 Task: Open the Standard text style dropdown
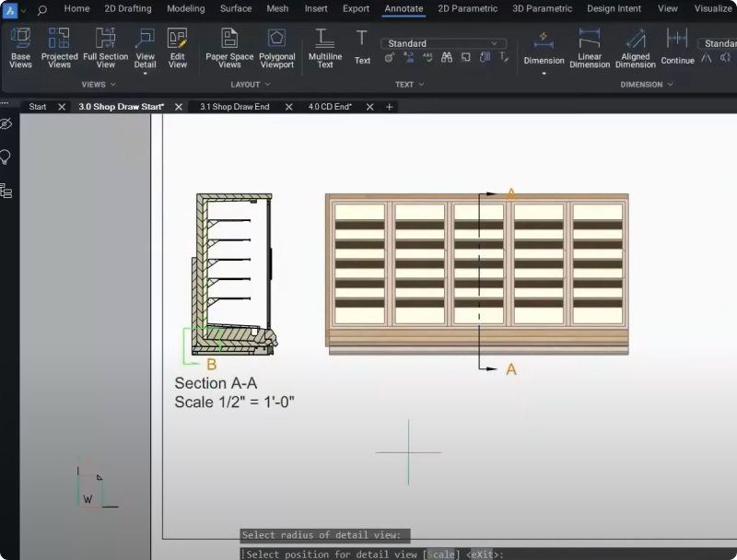pos(444,43)
